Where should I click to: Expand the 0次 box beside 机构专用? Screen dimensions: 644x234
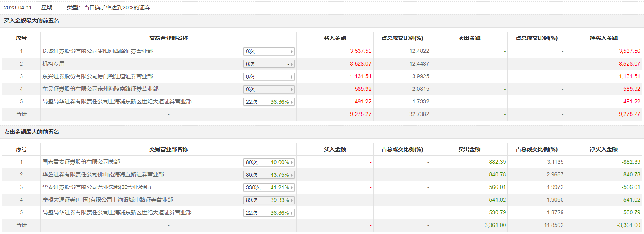click(269, 64)
